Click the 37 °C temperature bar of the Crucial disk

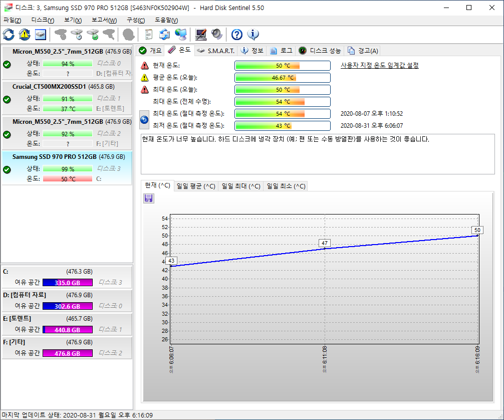tap(68, 109)
